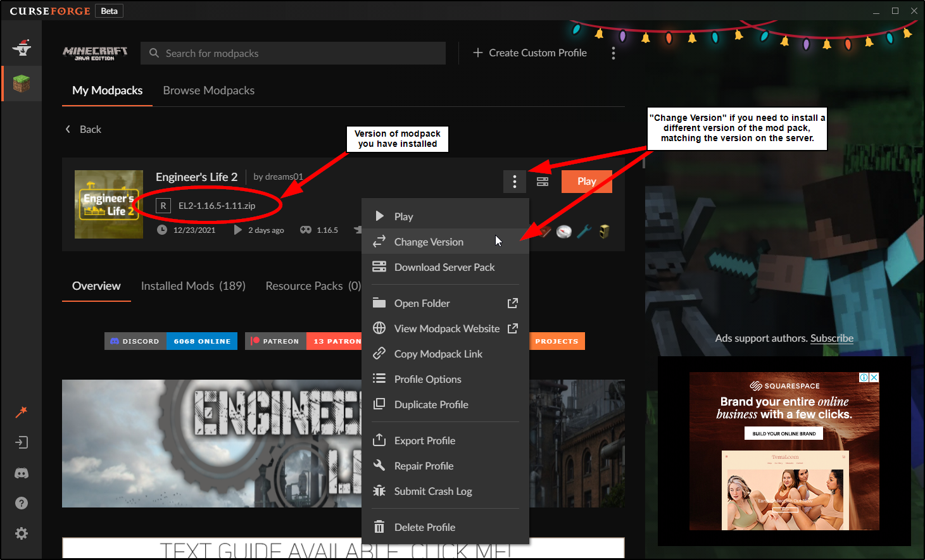Viewport: 925px width, 560px height.
Task: Open Installed Mods (189) tab
Action: (193, 286)
